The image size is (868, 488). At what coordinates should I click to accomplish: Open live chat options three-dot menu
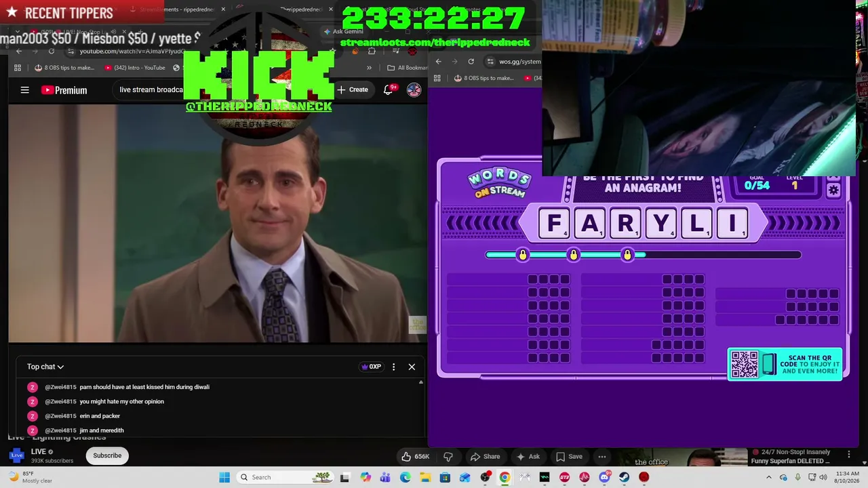coord(393,367)
